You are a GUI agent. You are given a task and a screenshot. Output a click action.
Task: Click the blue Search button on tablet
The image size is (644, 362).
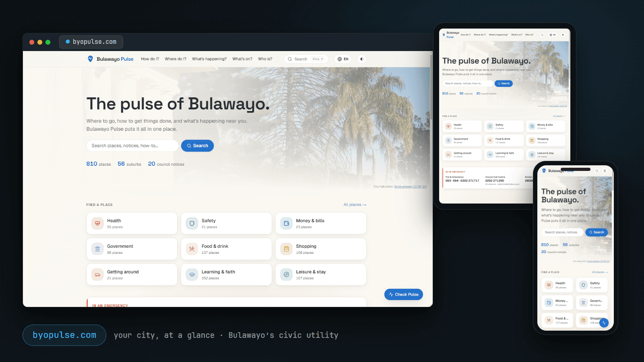pos(504,84)
